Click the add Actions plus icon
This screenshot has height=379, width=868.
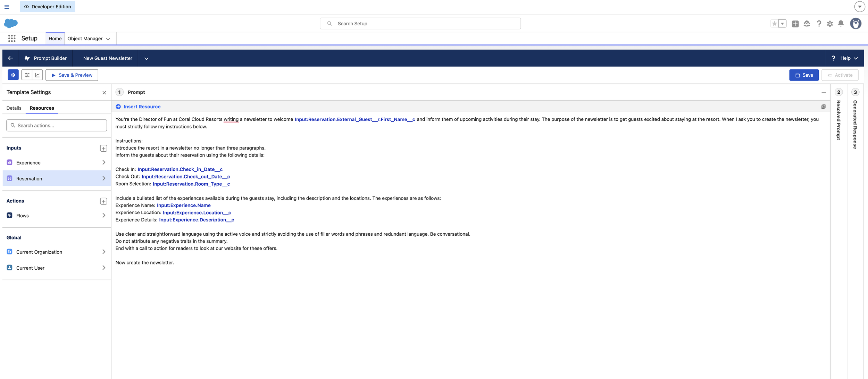pyautogui.click(x=103, y=202)
